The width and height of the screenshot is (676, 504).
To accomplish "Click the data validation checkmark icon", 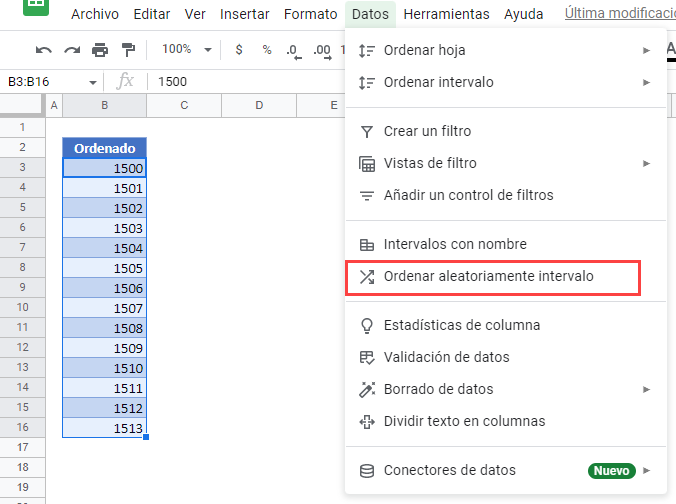I will (x=367, y=358).
